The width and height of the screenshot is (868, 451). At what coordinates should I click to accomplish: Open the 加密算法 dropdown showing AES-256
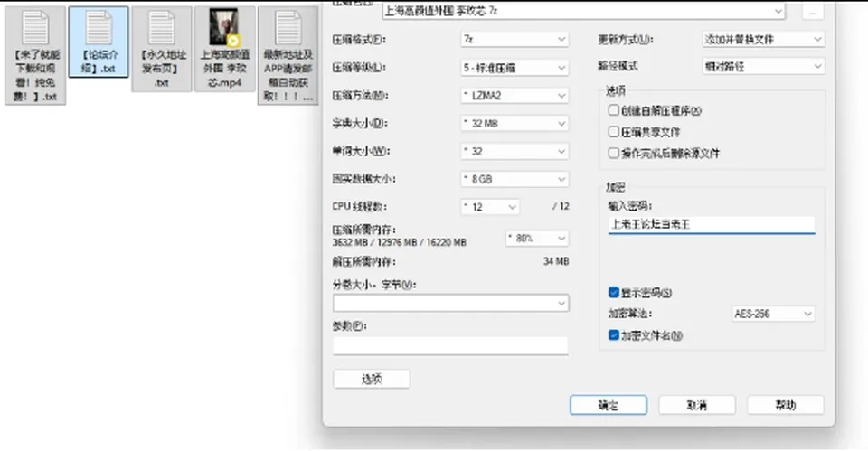773,314
